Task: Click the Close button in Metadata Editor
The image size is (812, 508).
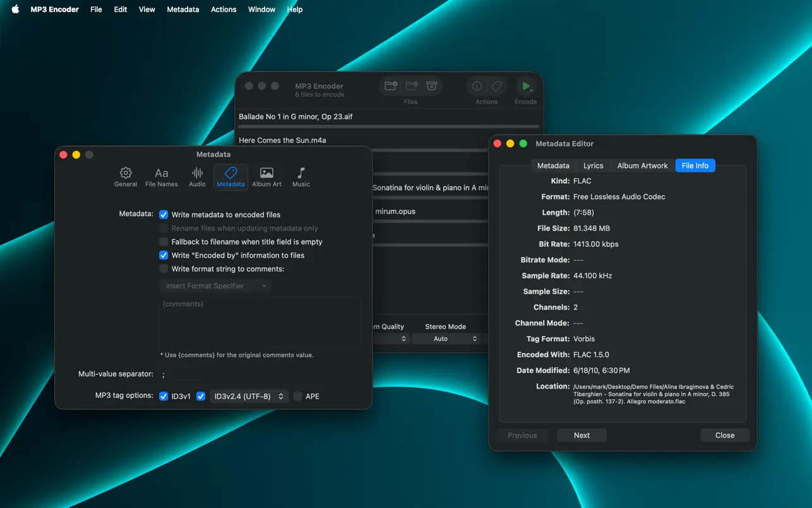Action: pos(725,435)
